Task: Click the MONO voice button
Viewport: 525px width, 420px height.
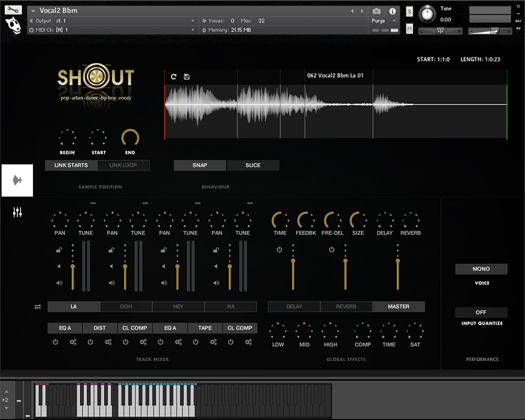Action: pos(481,269)
